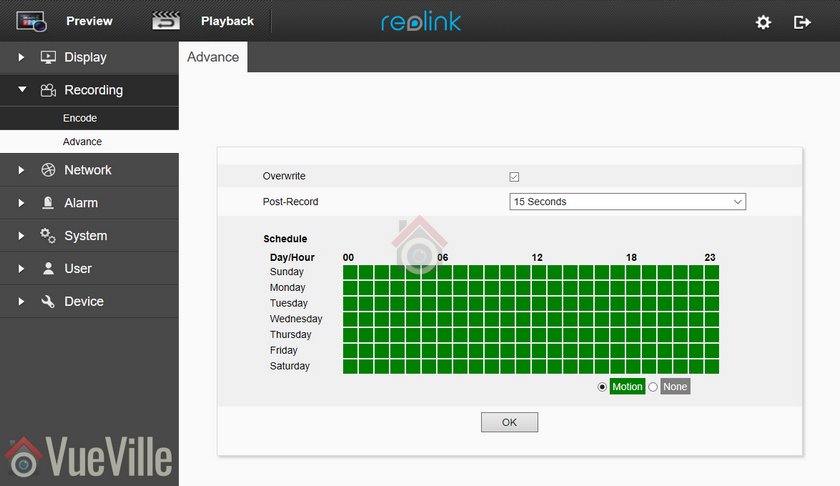Toggle Tuesday hour 00 schedule cell
The image size is (840, 486).
pyautogui.click(x=350, y=303)
